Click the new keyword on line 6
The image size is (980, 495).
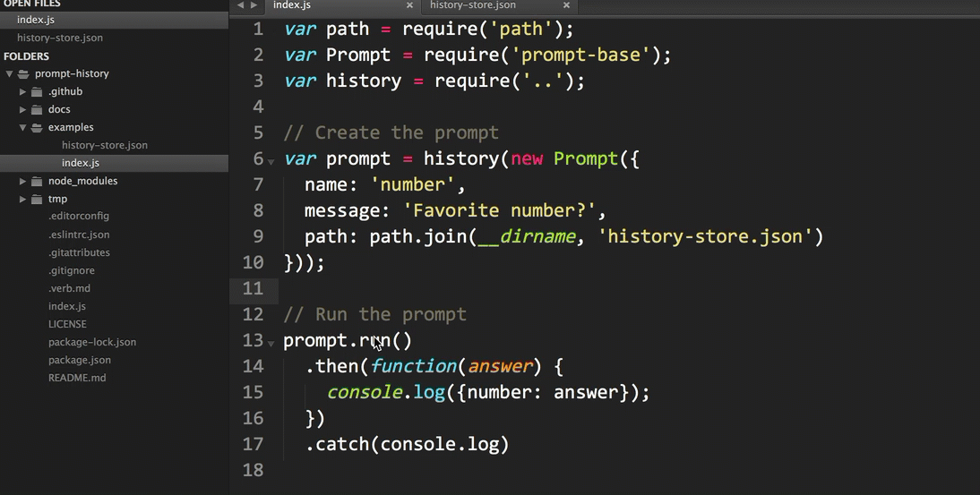[527, 158]
